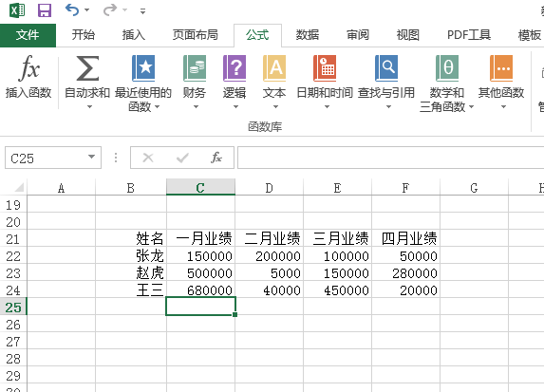Screen dimensions: 544x392
Task: Click the 自动求和 sigma icon
Action: (x=87, y=68)
